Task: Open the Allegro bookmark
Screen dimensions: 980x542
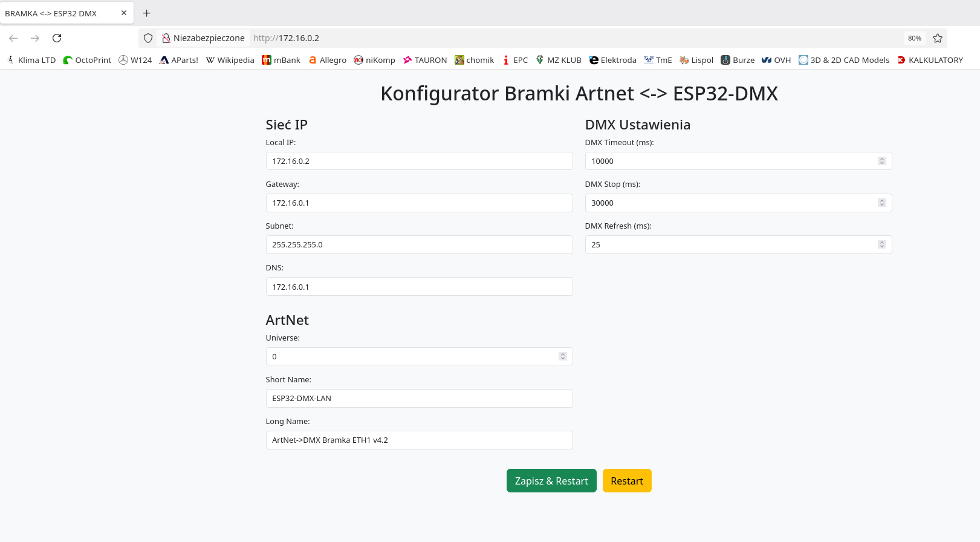Action: pos(327,60)
